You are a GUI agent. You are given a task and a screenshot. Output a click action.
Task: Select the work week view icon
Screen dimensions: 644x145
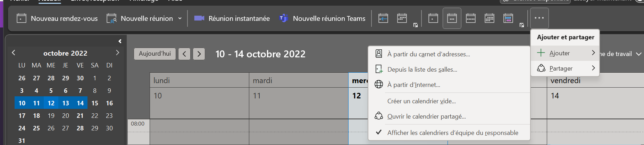point(452,18)
